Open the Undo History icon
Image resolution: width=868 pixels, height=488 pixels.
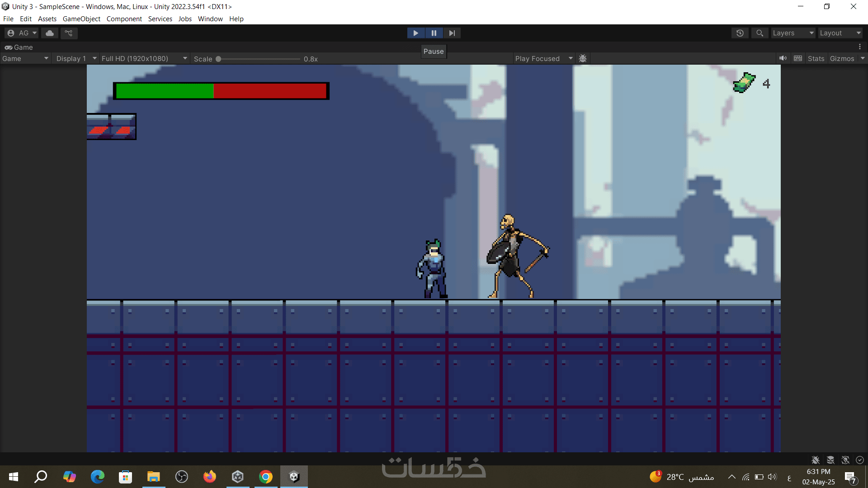coord(740,33)
